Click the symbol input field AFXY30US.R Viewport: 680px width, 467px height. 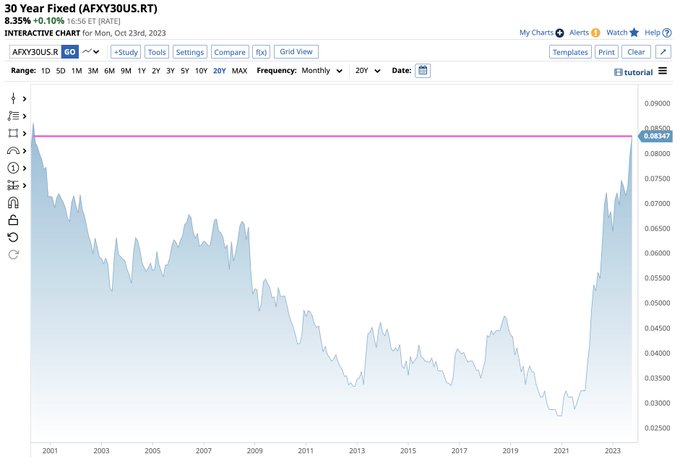(x=35, y=52)
